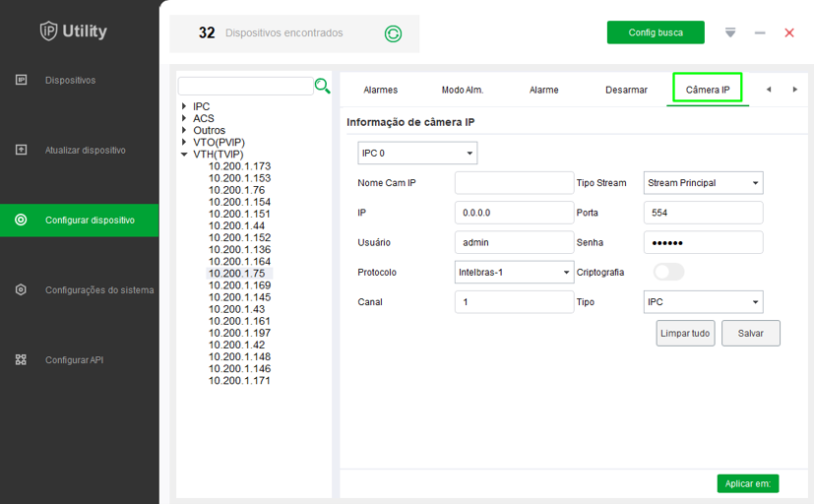Click the IP Utility shield logo
The height and width of the screenshot is (504, 814).
pyautogui.click(x=48, y=31)
